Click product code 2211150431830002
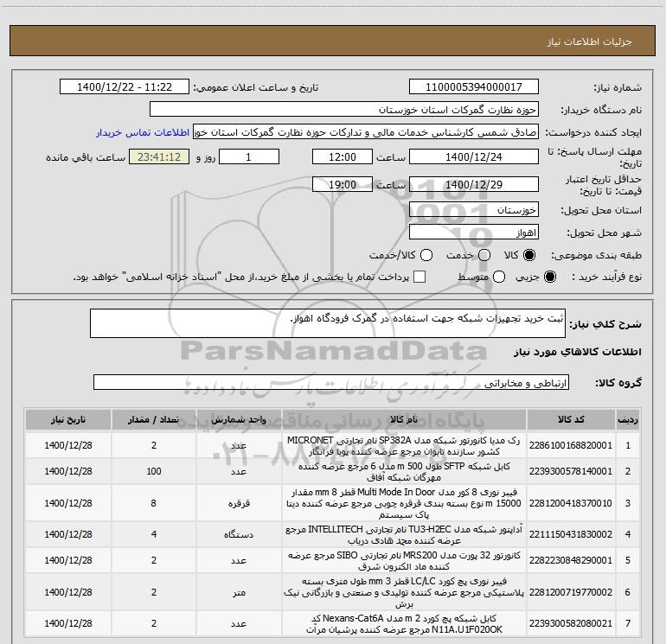The width and height of the screenshot is (666, 644). (x=571, y=534)
